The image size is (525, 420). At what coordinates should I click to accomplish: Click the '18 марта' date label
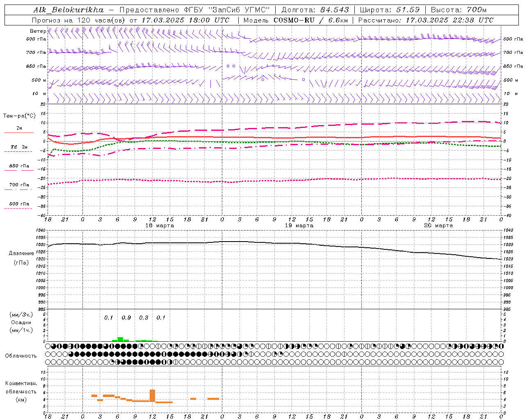(x=160, y=226)
